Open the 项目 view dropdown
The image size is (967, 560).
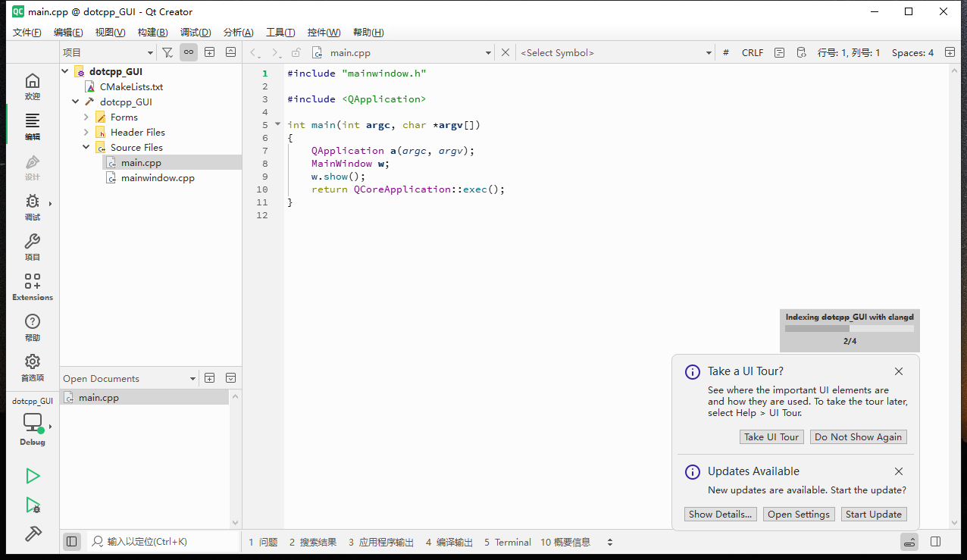[x=108, y=52]
